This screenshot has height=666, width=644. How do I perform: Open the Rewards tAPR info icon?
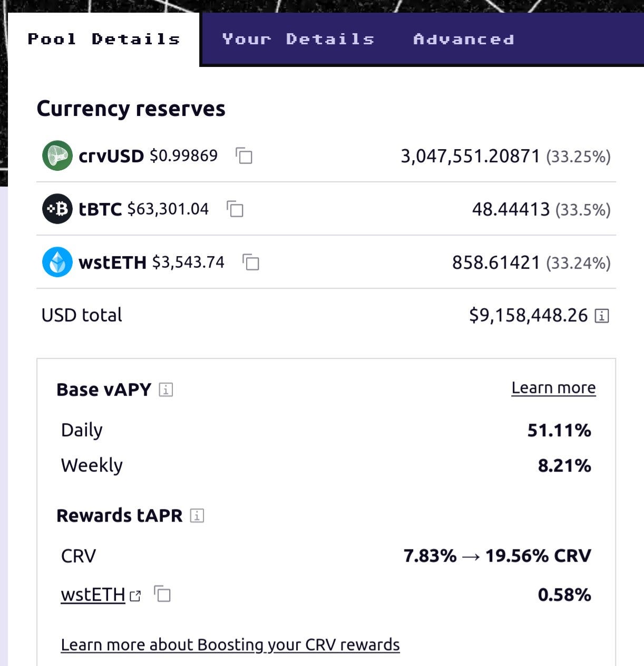[197, 515]
